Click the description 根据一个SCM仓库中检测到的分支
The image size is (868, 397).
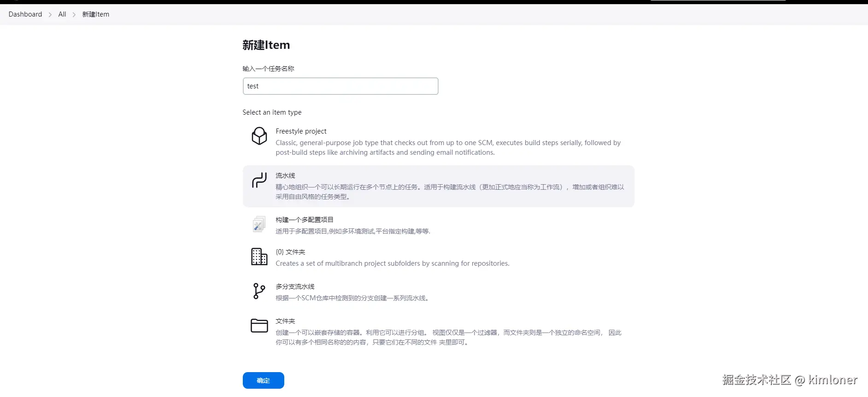[x=353, y=298]
